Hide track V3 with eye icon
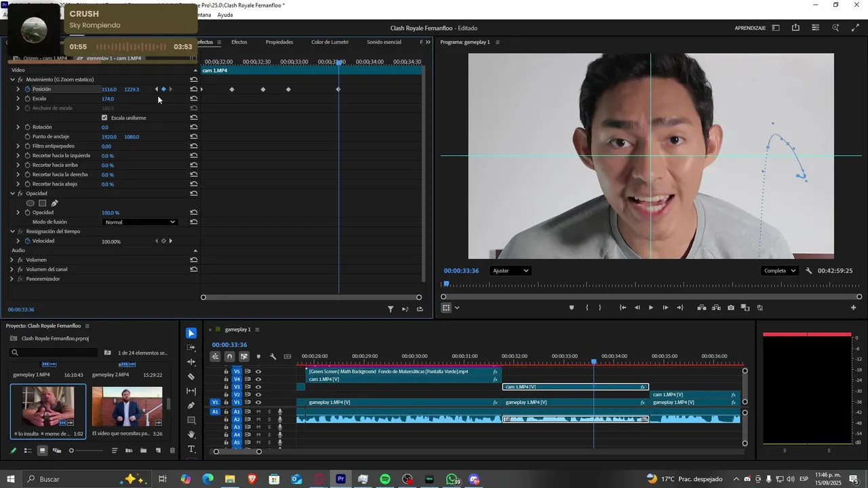Image resolution: width=868 pixels, height=488 pixels. pyautogui.click(x=258, y=387)
